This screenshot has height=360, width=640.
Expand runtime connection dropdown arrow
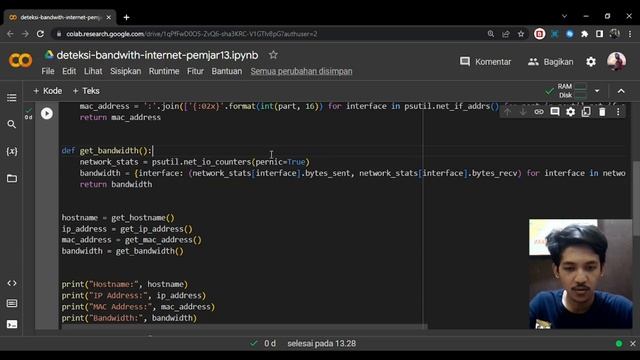[597, 91]
